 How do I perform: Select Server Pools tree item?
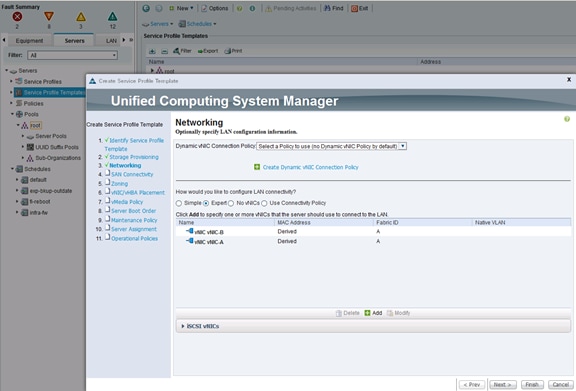(x=51, y=136)
